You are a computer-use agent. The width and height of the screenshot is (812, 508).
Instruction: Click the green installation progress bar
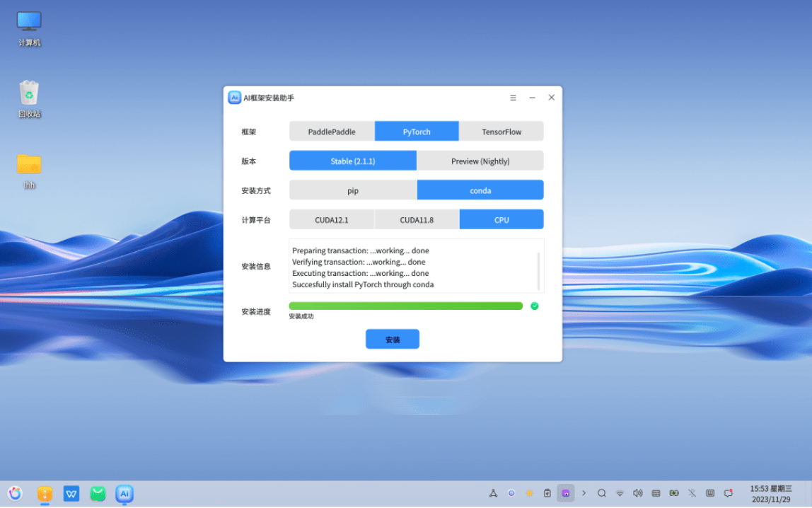pyautogui.click(x=406, y=306)
